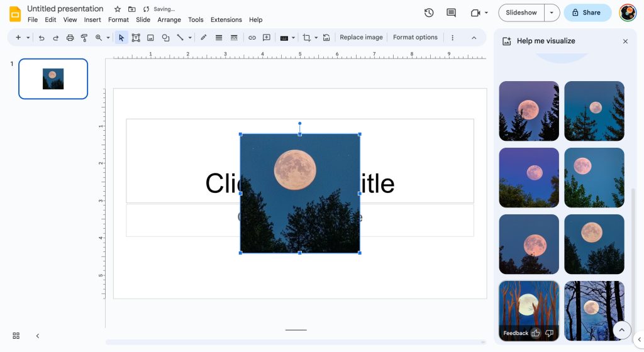
Task: Expand the crop image dropdown arrow
Action: [x=316, y=38]
